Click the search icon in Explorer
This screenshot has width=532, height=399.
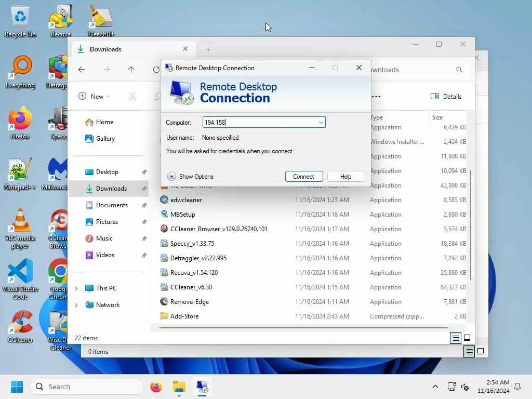[459, 70]
